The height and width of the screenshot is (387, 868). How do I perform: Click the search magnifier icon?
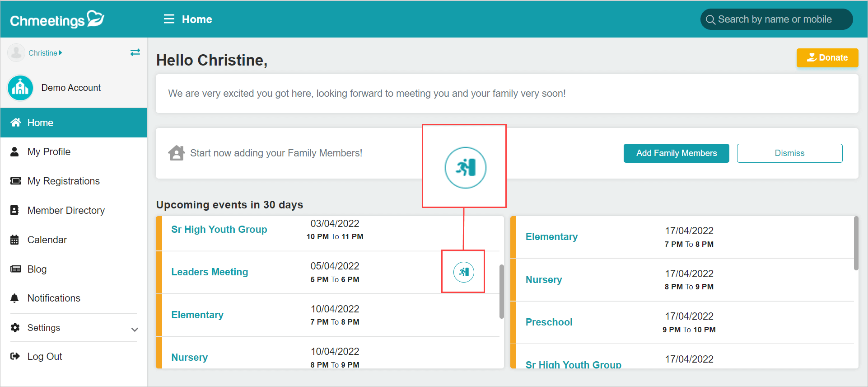point(710,19)
